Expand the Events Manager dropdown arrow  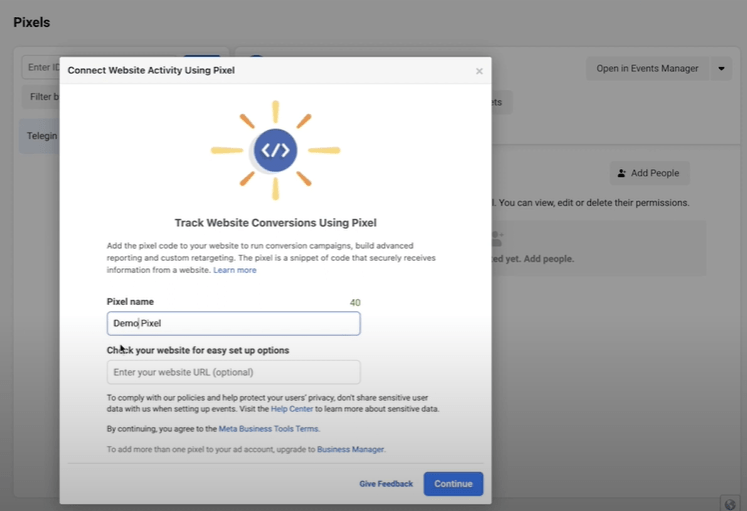pos(721,69)
